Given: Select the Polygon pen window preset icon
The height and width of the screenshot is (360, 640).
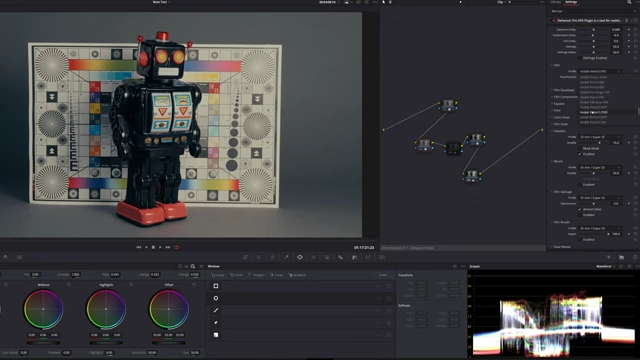Looking at the screenshot, I should (x=216, y=310).
